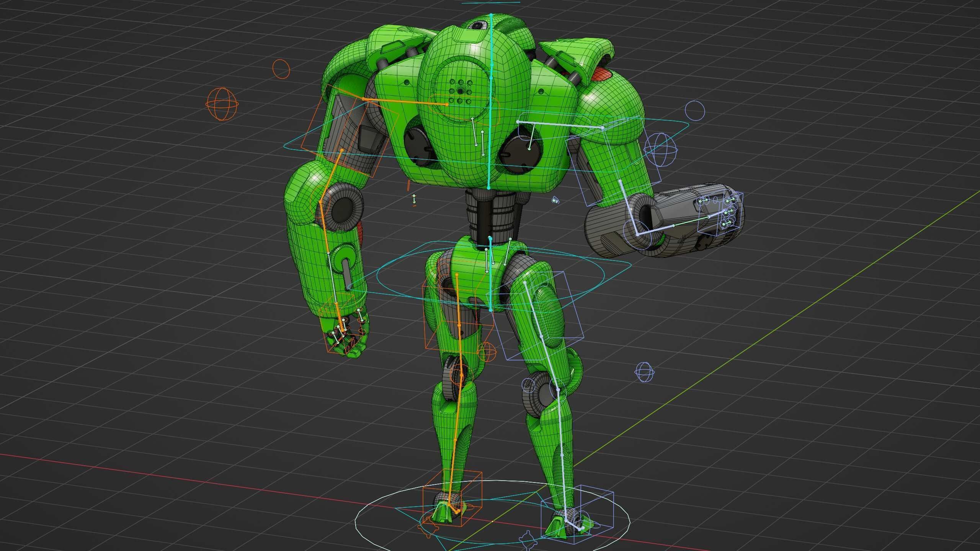Select the pale blue shoulder bone on right side

coord(560,125)
